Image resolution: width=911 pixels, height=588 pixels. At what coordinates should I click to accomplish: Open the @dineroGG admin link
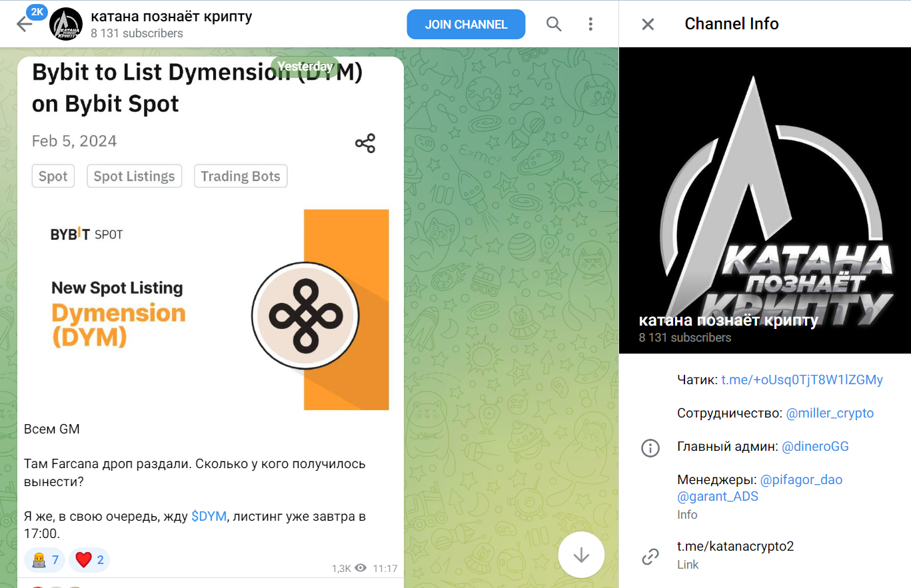tap(815, 447)
